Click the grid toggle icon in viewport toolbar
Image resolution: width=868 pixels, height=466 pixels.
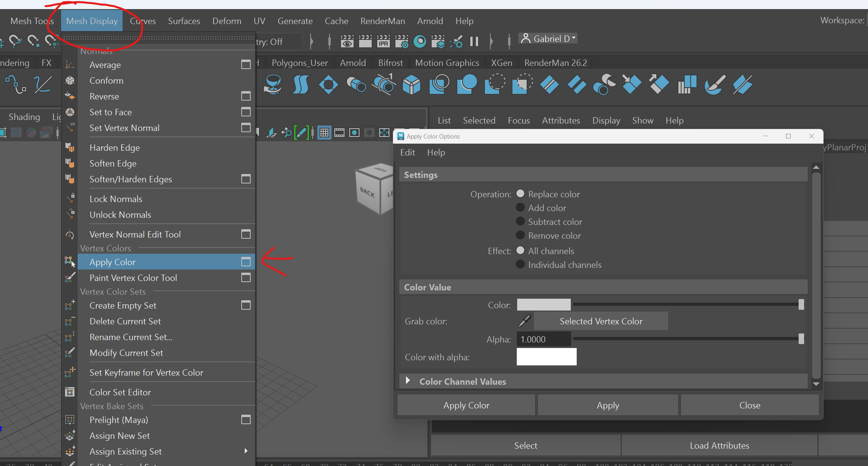point(324,133)
